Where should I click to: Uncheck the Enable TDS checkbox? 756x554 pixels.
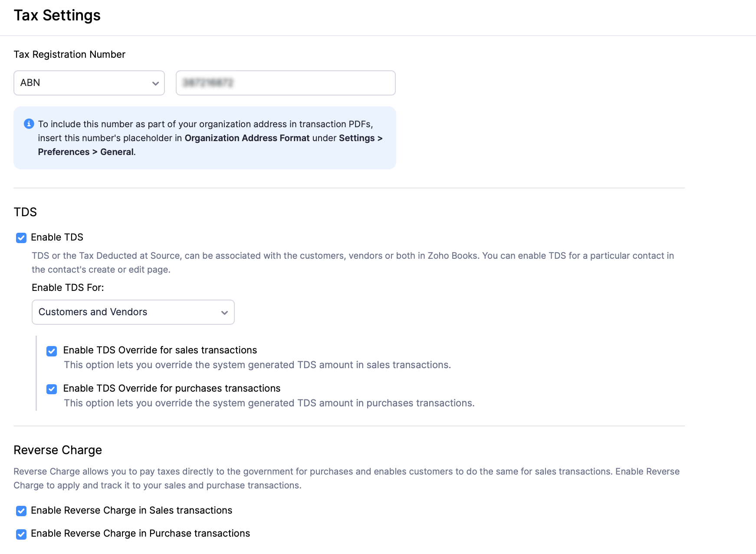point(21,237)
